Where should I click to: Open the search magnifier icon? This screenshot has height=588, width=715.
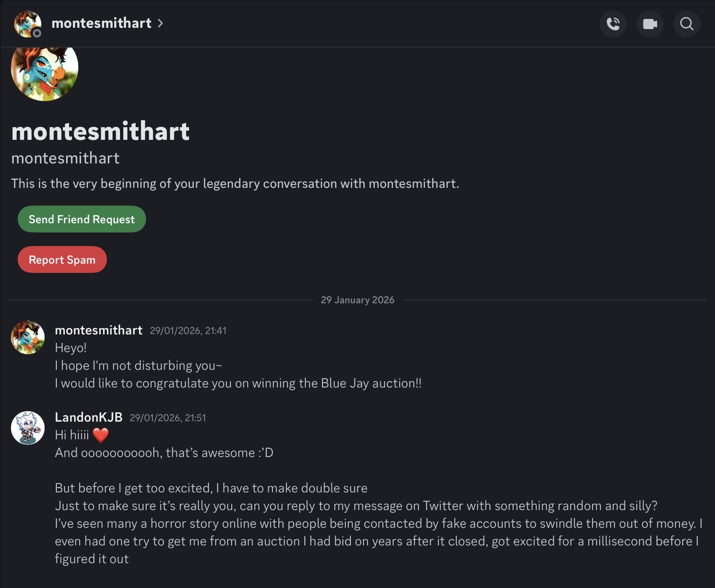(x=687, y=24)
